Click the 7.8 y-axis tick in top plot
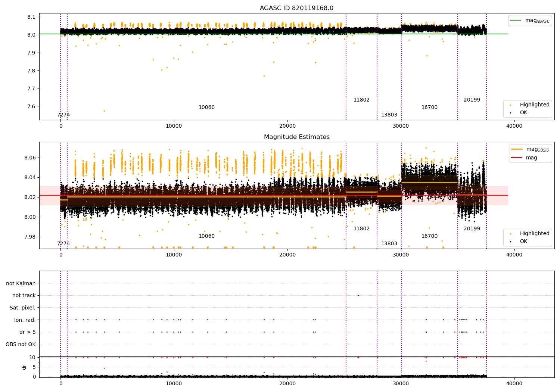Screen dimensions: 560x392 pos(31,71)
